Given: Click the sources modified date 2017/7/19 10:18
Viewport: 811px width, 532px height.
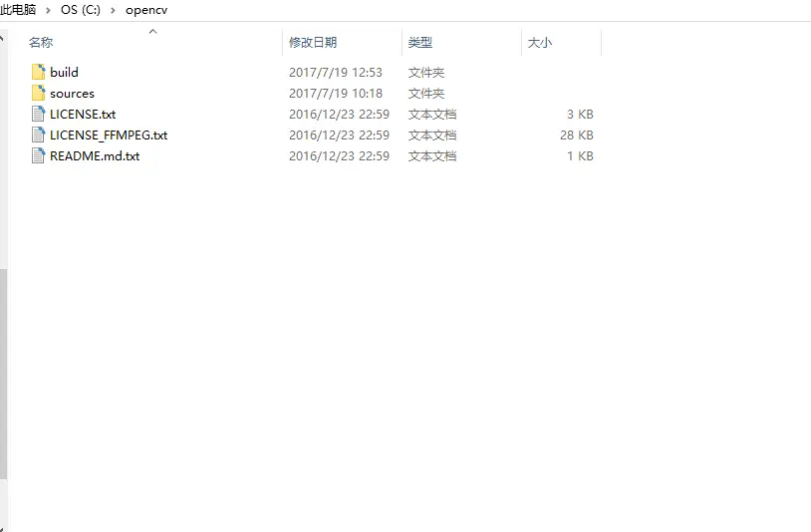Looking at the screenshot, I should coord(336,94).
